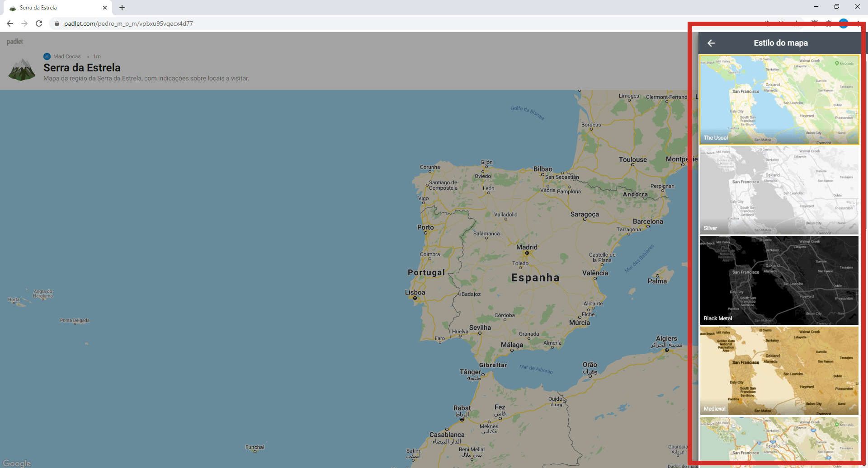Click Valladolid on the map

pos(506,215)
